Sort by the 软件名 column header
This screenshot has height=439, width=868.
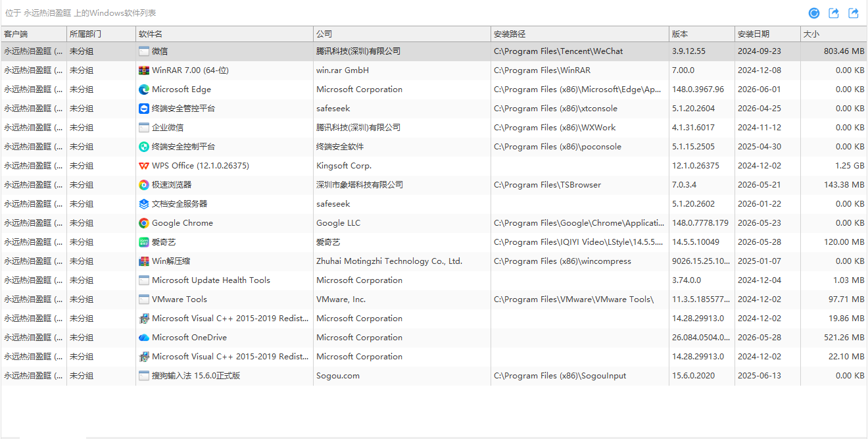224,34
